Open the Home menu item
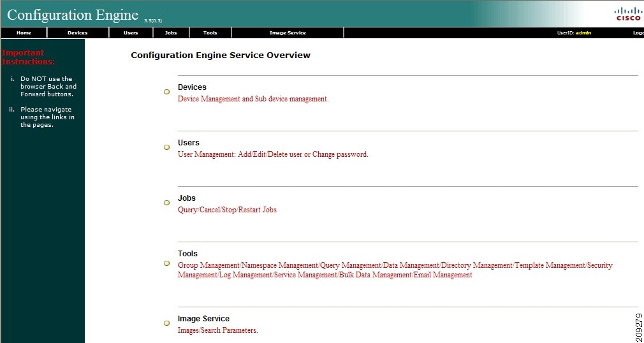644x343 pixels. 24,33
